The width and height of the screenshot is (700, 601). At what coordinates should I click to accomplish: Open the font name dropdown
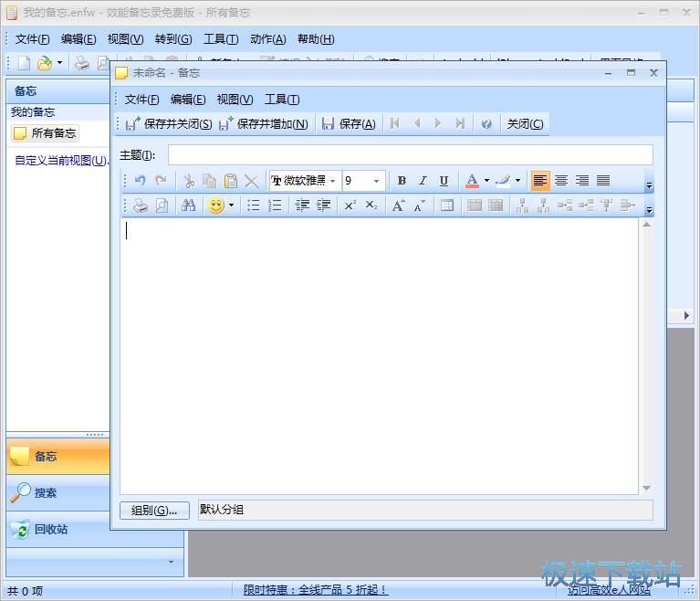[x=332, y=181]
